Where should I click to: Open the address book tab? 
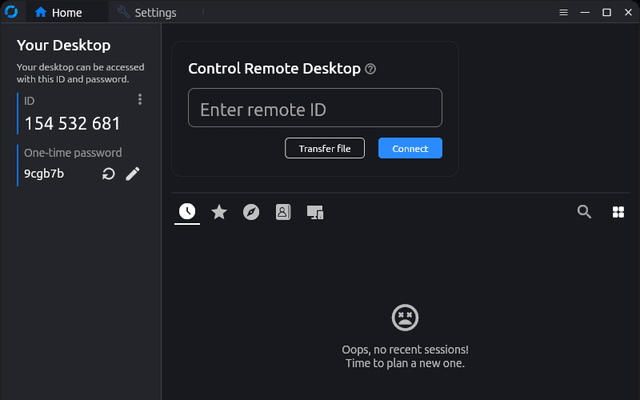tap(283, 212)
